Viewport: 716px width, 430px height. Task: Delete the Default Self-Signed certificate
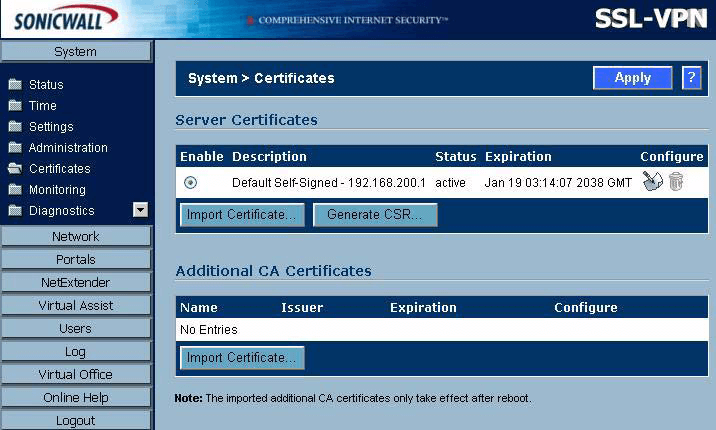click(x=676, y=181)
